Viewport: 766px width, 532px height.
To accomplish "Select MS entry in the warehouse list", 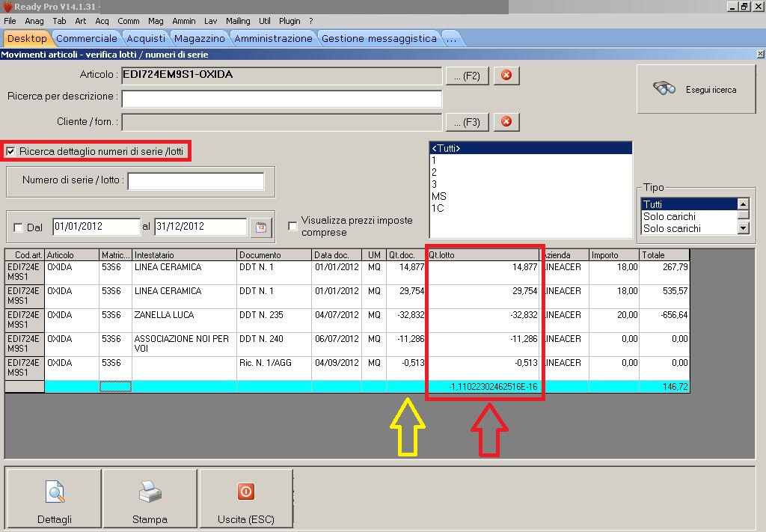I will (530, 196).
